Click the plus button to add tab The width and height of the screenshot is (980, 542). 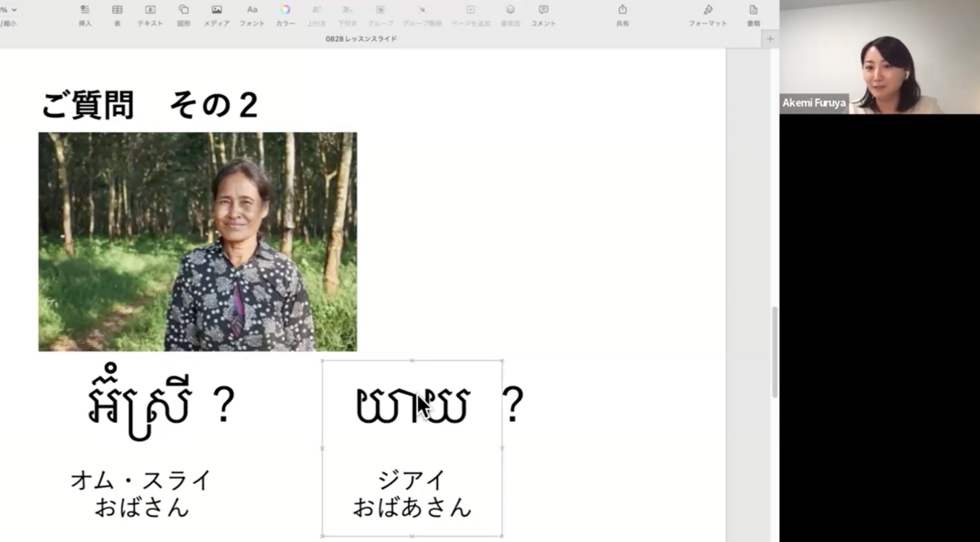click(x=770, y=39)
